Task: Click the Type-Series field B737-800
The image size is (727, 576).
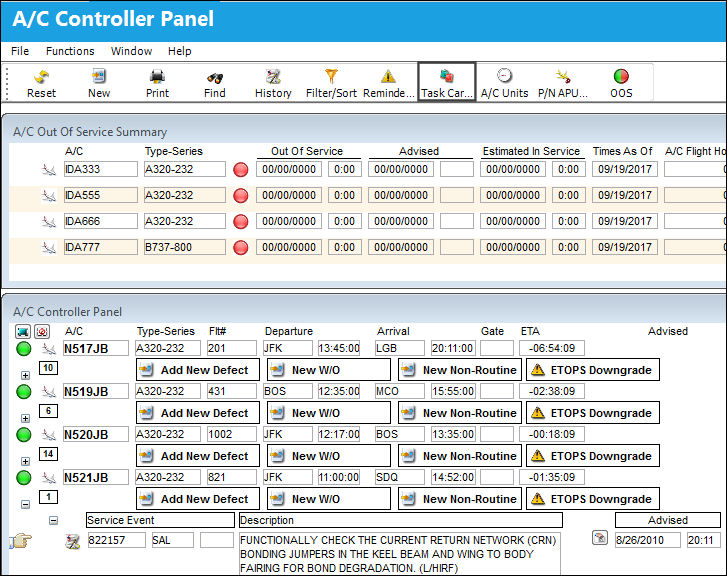Action: pyautogui.click(x=185, y=247)
